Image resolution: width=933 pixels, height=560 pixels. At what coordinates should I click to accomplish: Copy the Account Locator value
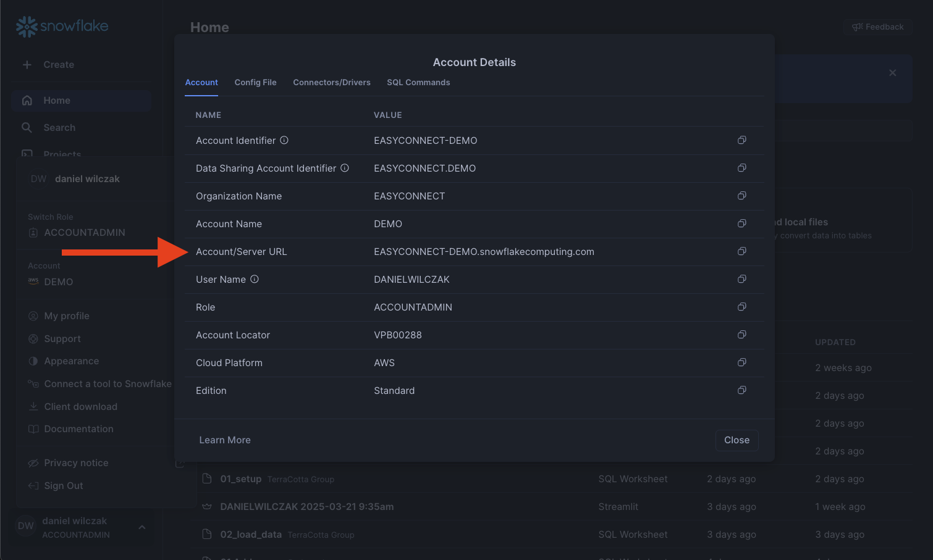click(x=741, y=335)
